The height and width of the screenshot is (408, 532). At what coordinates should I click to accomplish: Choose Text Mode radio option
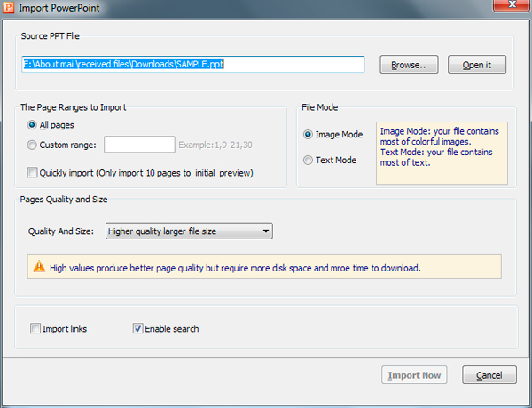pos(308,160)
